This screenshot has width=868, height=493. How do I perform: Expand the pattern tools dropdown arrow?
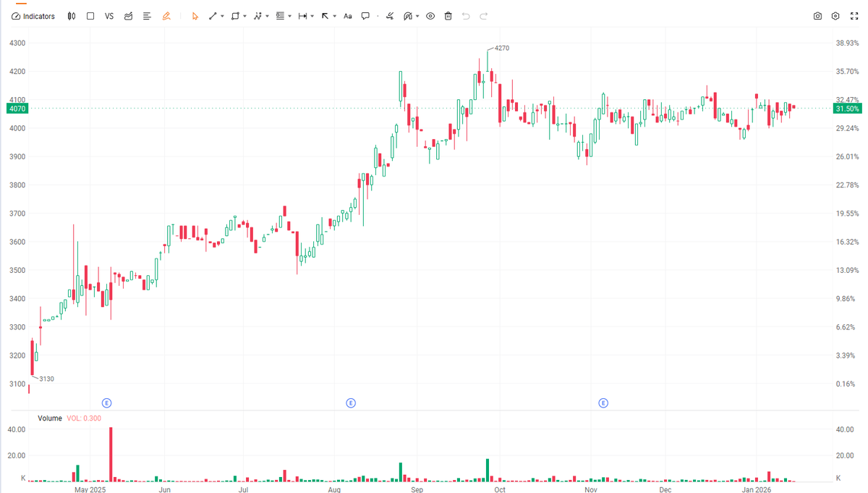(x=268, y=16)
